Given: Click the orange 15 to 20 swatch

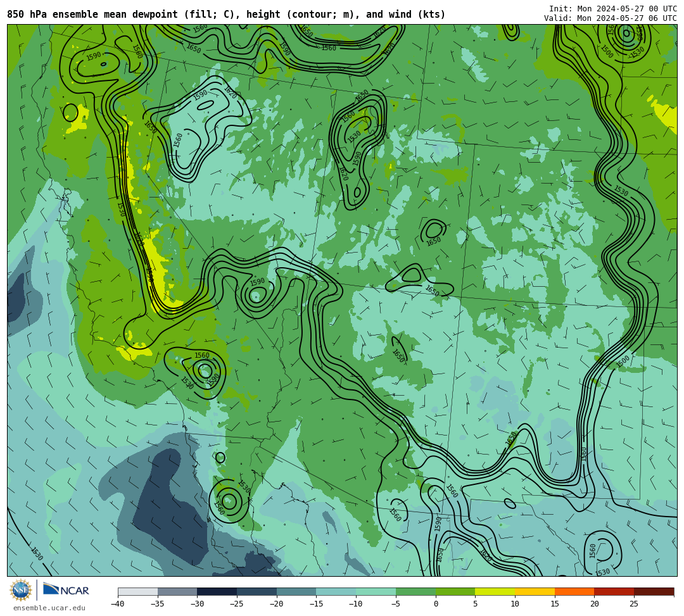Looking at the screenshot, I should point(574,591).
